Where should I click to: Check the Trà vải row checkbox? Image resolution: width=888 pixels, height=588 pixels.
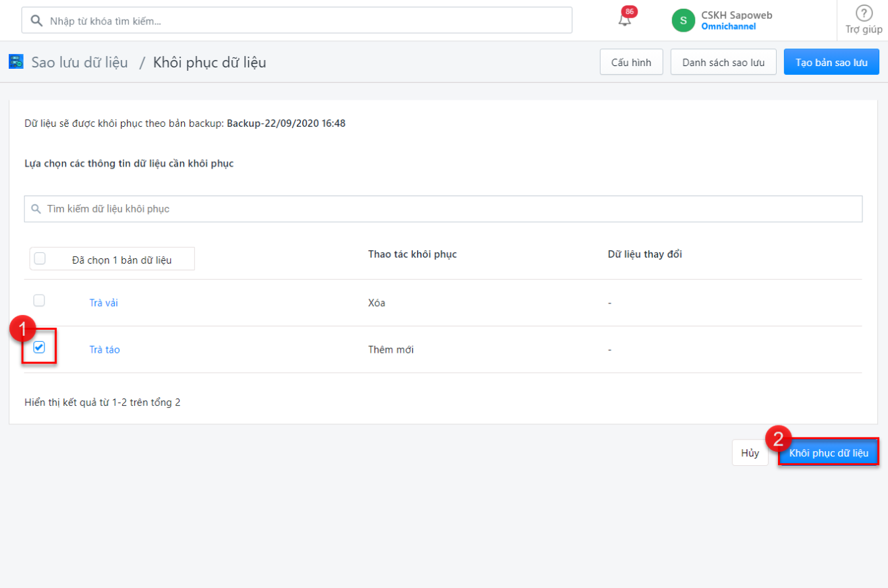pos(39,300)
